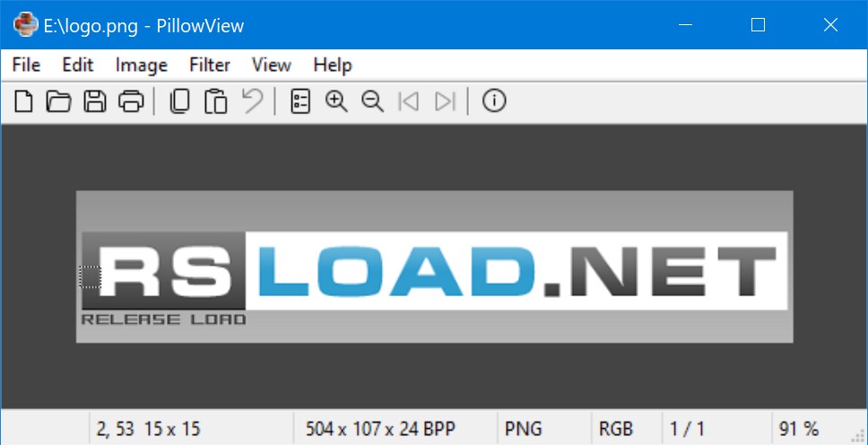Click the '504 x 107 x 24 BPP' status entry

coord(380,428)
